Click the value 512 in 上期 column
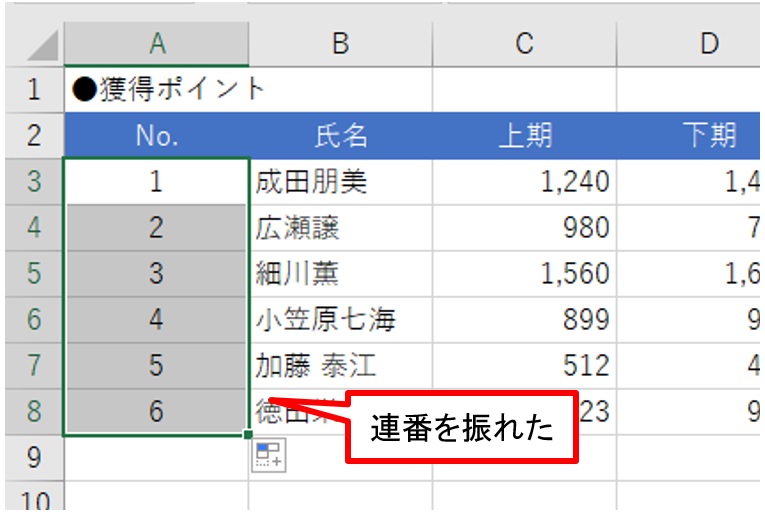Image resolution: width=765 pixels, height=514 pixels. pyautogui.click(x=524, y=366)
